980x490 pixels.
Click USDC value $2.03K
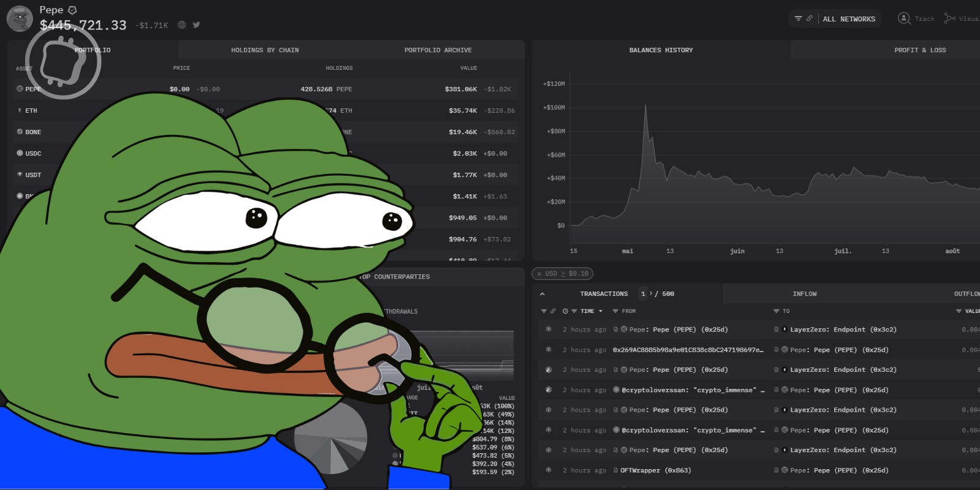[x=465, y=154]
